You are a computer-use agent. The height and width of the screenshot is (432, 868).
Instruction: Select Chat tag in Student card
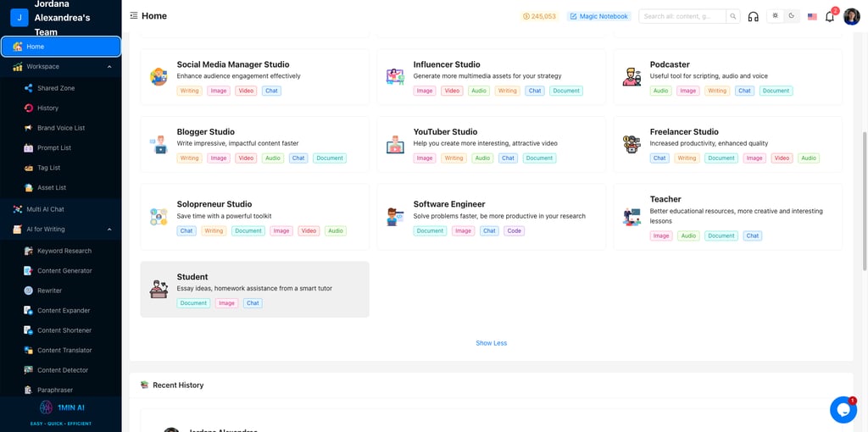[253, 303]
